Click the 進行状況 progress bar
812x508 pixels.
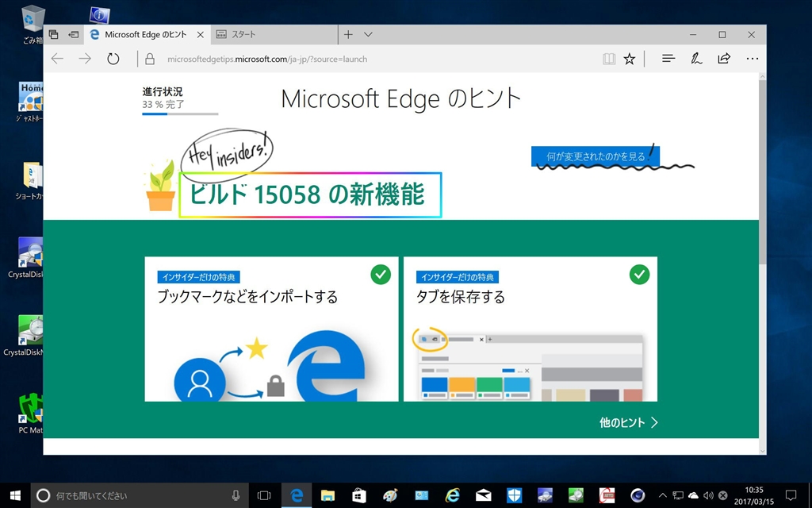[x=180, y=114]
